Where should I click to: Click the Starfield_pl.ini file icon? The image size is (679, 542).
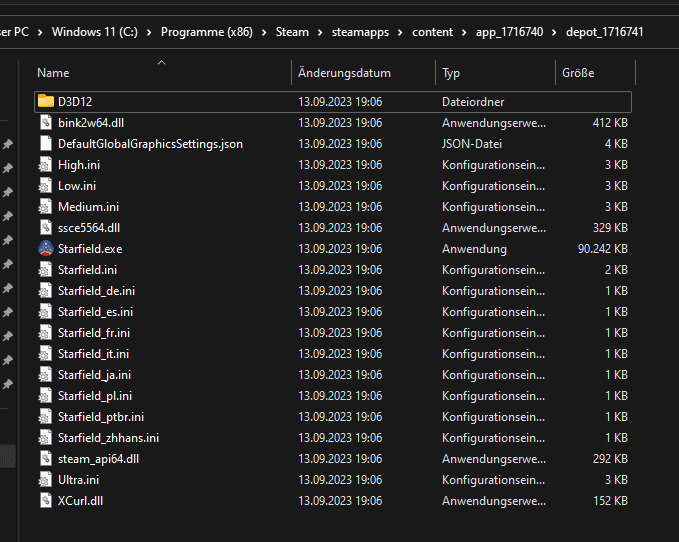click(x=45, y=396)
